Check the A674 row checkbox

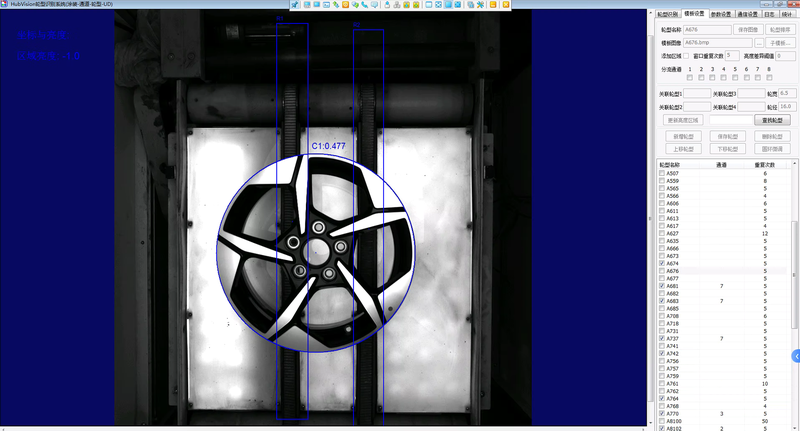[x=661, y=263]
